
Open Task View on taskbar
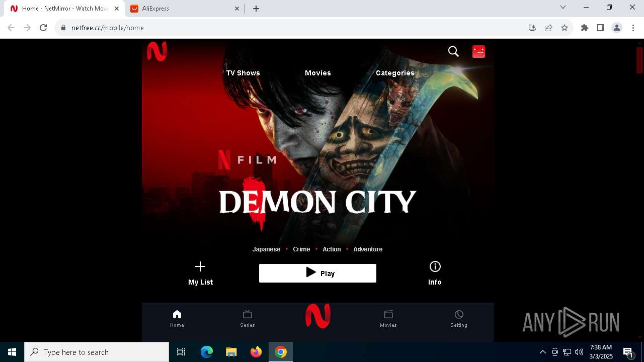pos(181,352)
